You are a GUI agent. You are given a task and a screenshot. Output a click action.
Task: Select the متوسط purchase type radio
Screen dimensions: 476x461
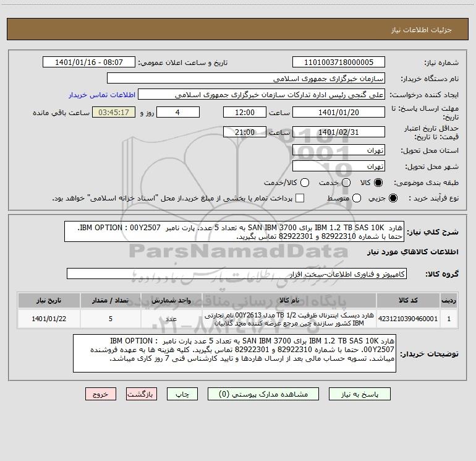(357, 198)
